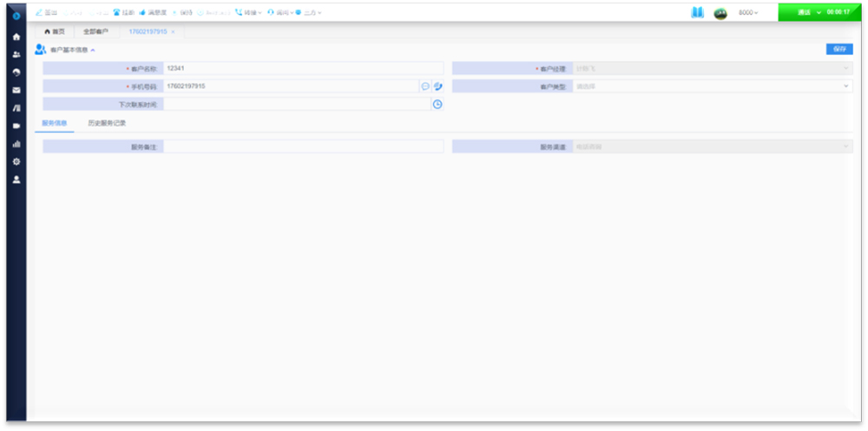This screenshot has width=868, height=431.
Task: Open the bar chart reports sidebar icon
Action: pos(16,144)
